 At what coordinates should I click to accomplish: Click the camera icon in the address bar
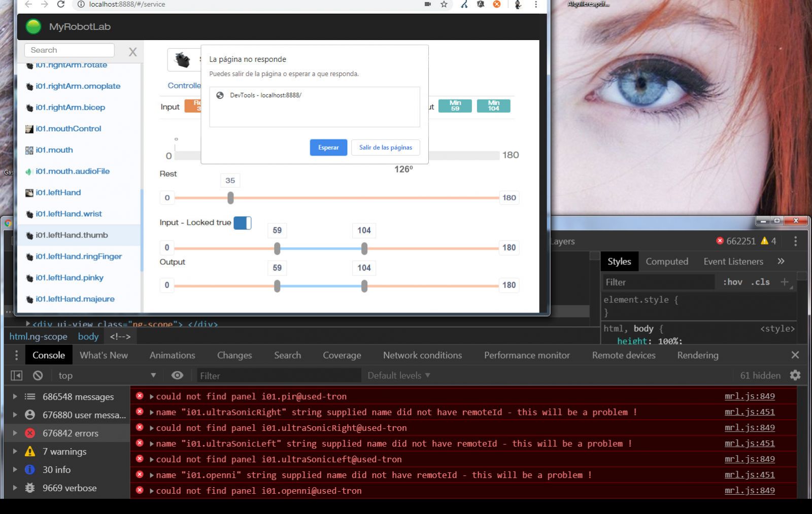428,4
